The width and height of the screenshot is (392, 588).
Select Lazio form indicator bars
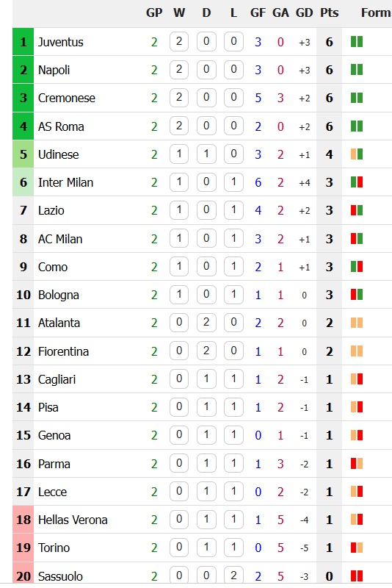click(x=357, y=210)
